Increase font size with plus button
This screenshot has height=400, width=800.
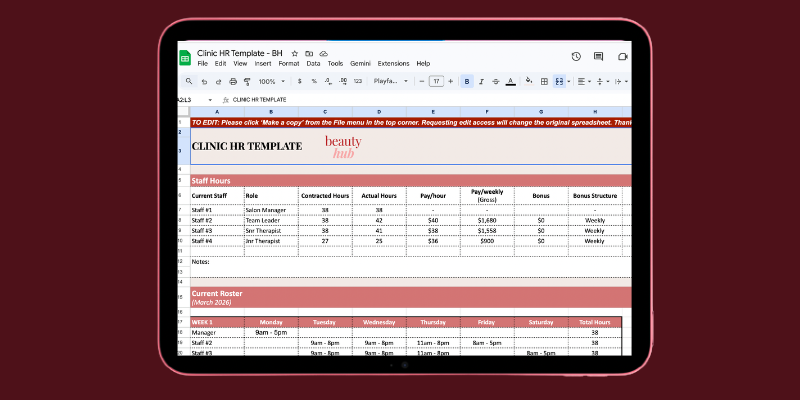pos(451,82)
